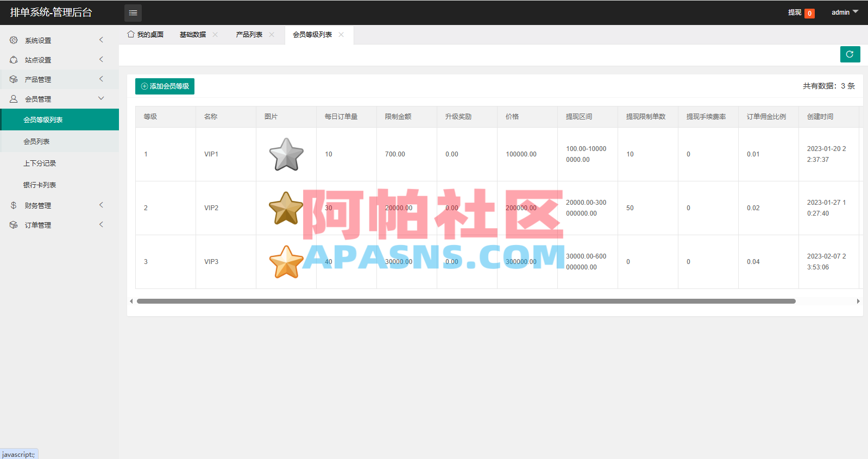This screenshot has width=868, height=459.
Task: Open 会员等级列表 in the sidebar
Action: 60,120
